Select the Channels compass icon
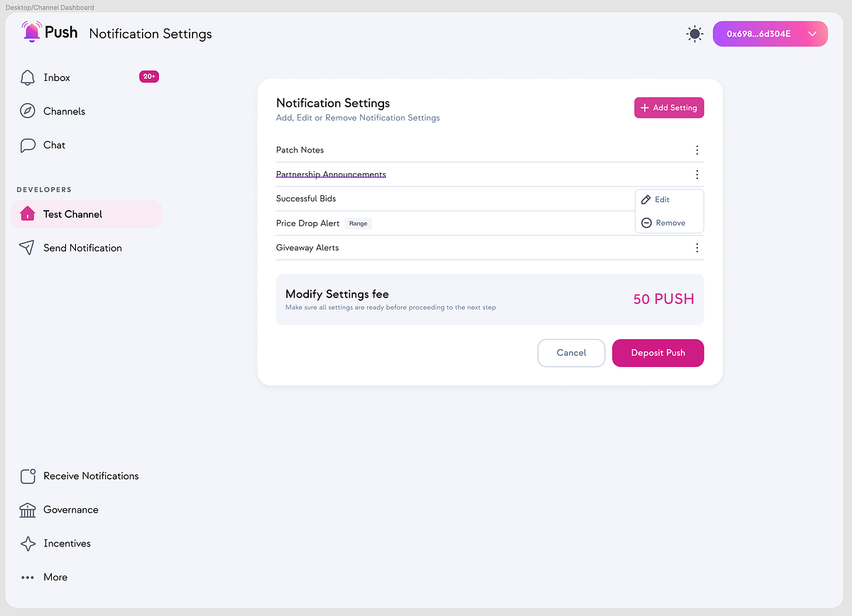Viewport: 852px width, 616px height. pyautogui.click(x=26, y=111)
